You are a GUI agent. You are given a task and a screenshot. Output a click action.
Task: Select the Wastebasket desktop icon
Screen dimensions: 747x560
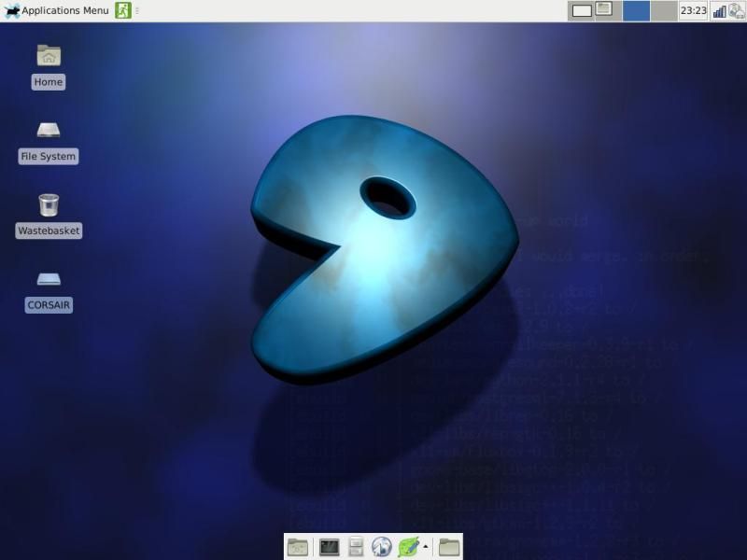[49, 216]
